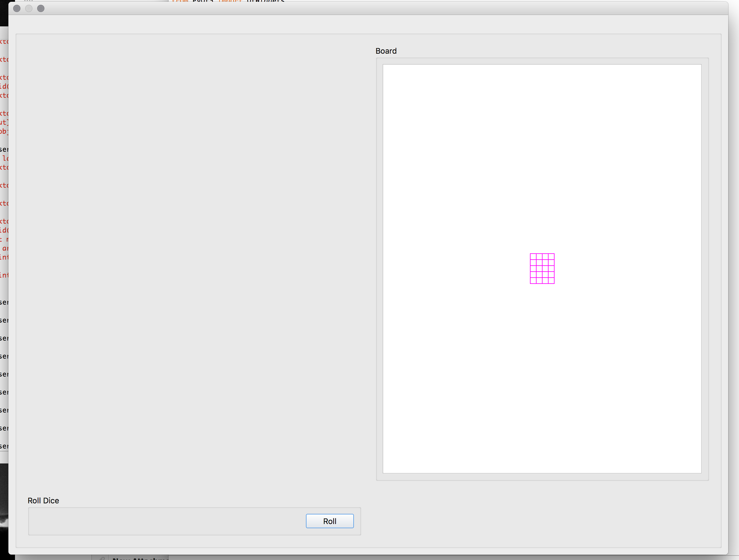Click the bottom-right cell of the magenta grid
This screenshot has width=739, height=560.
click(x=552, y=281)
